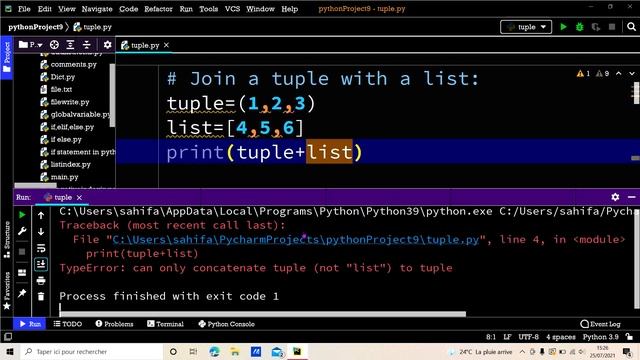Open the VCS menu

point(232,9)
